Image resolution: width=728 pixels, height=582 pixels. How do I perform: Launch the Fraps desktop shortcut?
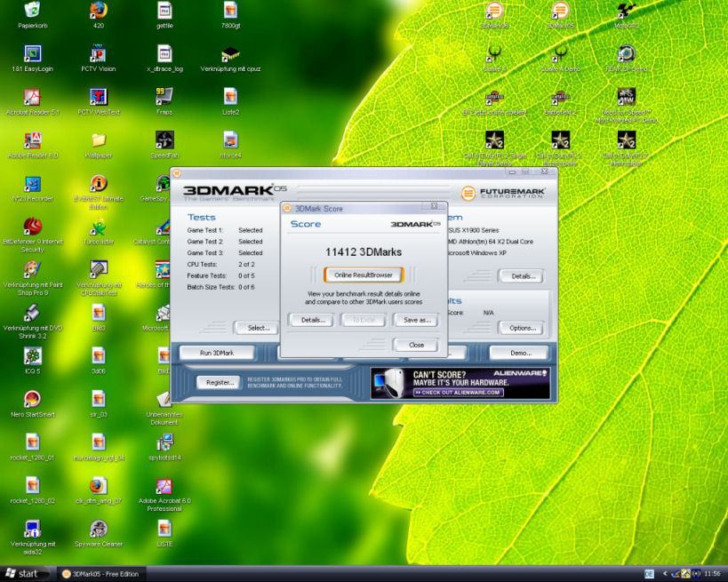164,97
